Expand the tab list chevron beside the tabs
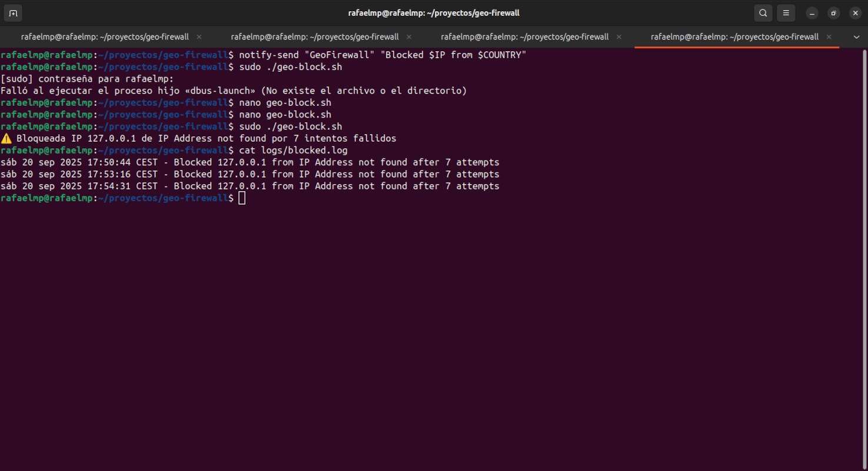This screenshot has width=868, height=471. click(857, 36)
